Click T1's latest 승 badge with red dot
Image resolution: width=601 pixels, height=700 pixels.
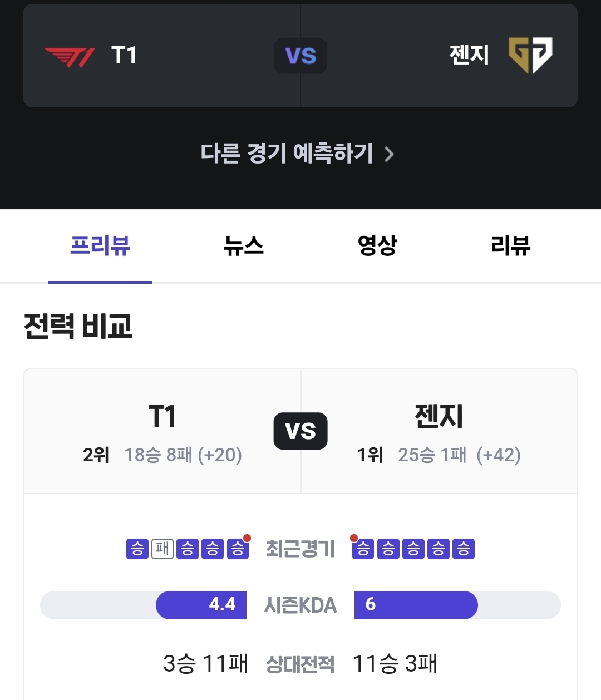click(x=238, y=549)
